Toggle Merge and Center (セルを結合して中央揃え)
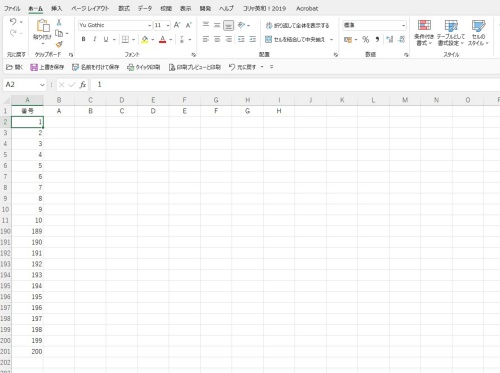500x373 pixels. coord(295,39)
